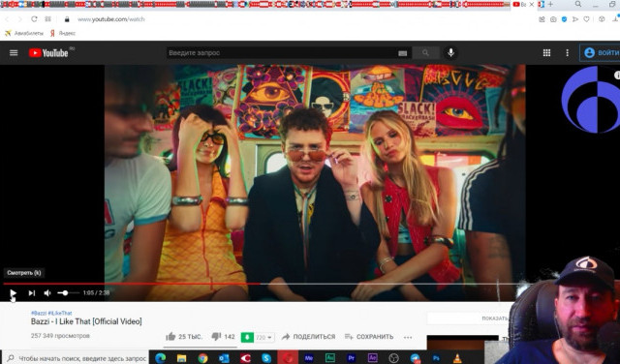Click the send flow arrow icon
Screen dimensions: 620x364
click(x=575, y=19)
